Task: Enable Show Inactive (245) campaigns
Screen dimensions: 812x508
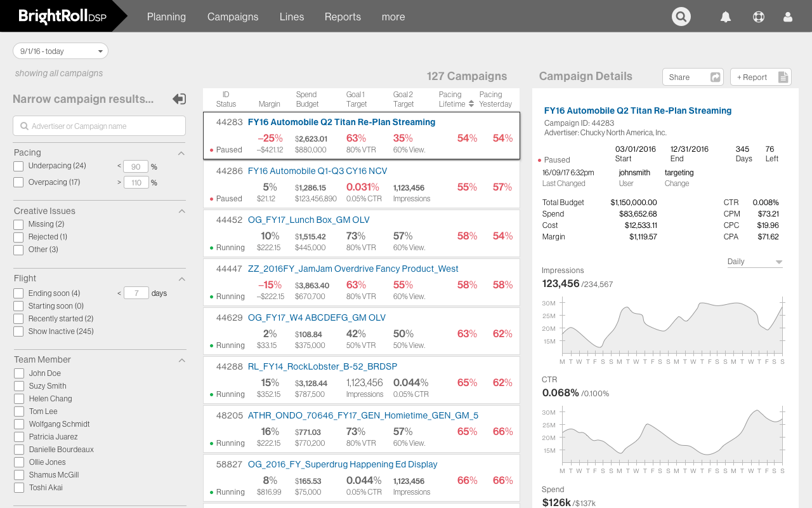Action: [18, 331]
